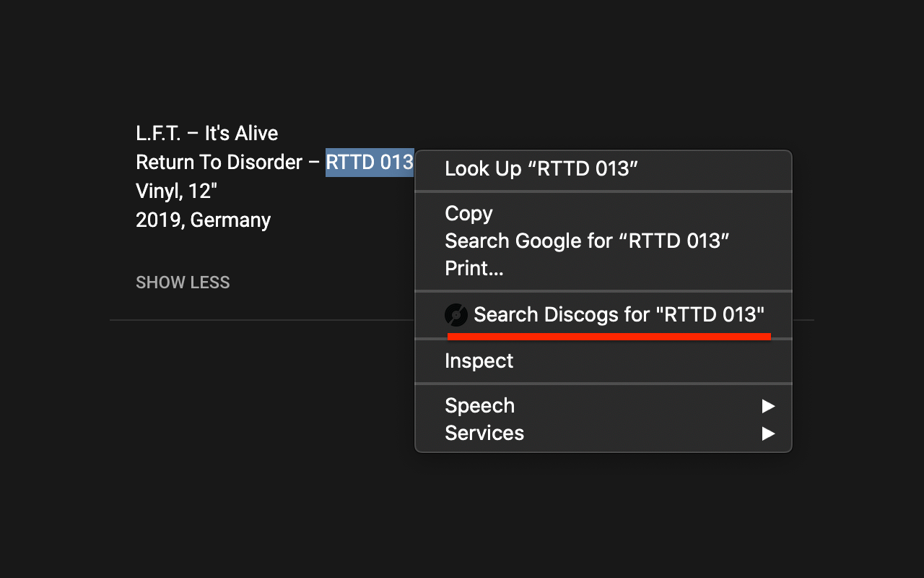Click the Search Discogs for "RTTD 013" text

click(619, 315)
